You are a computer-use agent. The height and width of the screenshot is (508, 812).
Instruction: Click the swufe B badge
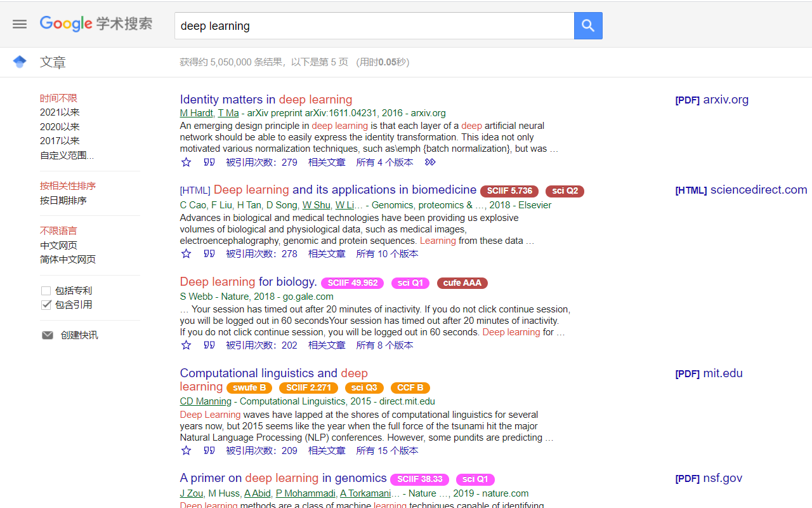pyautogui.click(x=249, y=388)
